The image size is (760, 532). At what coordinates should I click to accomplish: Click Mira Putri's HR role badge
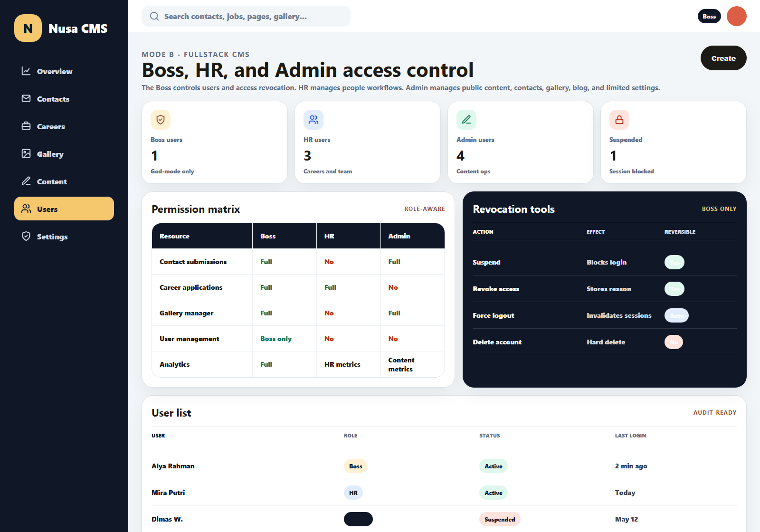click(353, 493)
